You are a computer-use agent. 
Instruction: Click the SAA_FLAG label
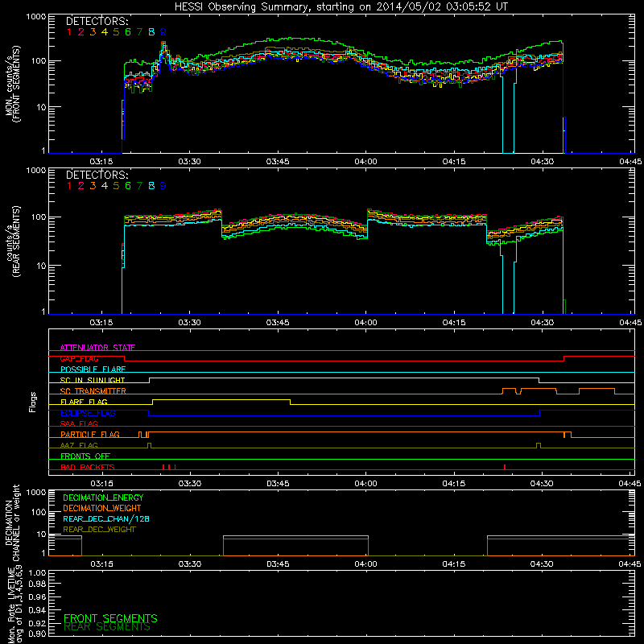pyautogui.click(x=79, y=423)
